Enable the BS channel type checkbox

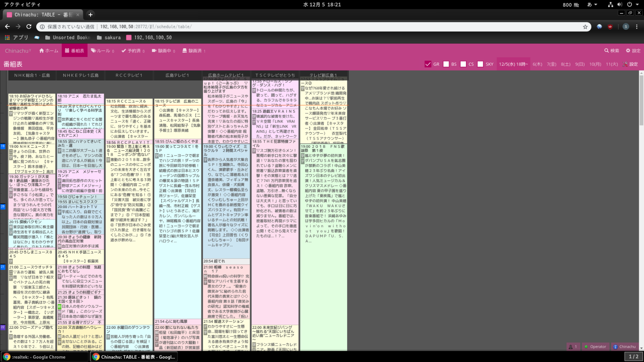tap(446, 64)
